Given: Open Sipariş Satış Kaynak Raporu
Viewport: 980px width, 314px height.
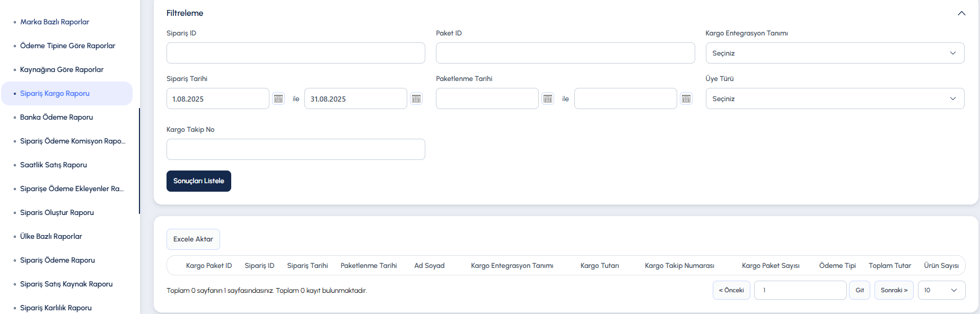Looking at the screenshot, I should pyautogui.click(x=66, y=284).
